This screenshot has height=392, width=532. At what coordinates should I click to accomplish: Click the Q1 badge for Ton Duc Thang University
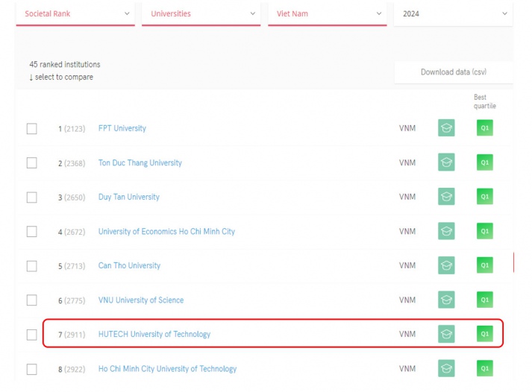point(484,162)
